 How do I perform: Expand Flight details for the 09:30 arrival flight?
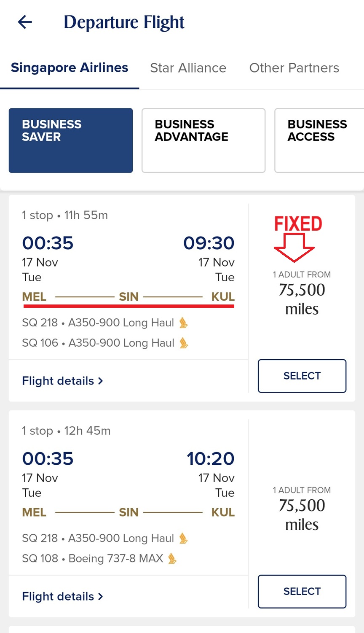(x=62, y=381)
